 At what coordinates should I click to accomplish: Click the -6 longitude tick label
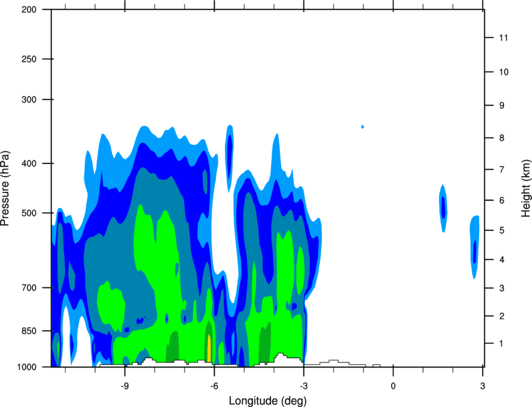pyautogui.click(x=214, y=386)
